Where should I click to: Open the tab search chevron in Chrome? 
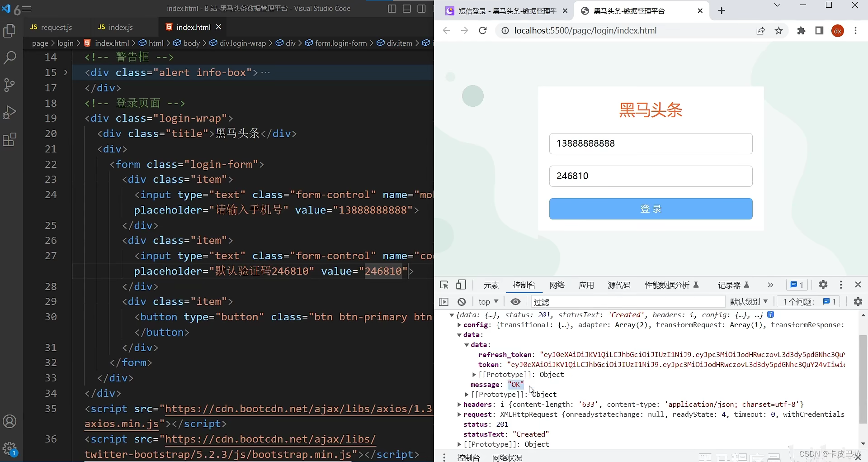tap(778, 5)
